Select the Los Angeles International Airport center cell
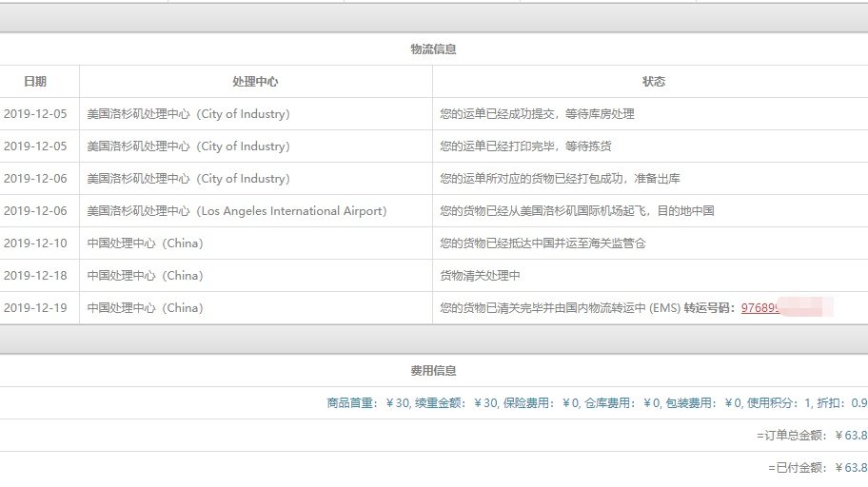Screen dimensions: 868x487 pos(237,211)
